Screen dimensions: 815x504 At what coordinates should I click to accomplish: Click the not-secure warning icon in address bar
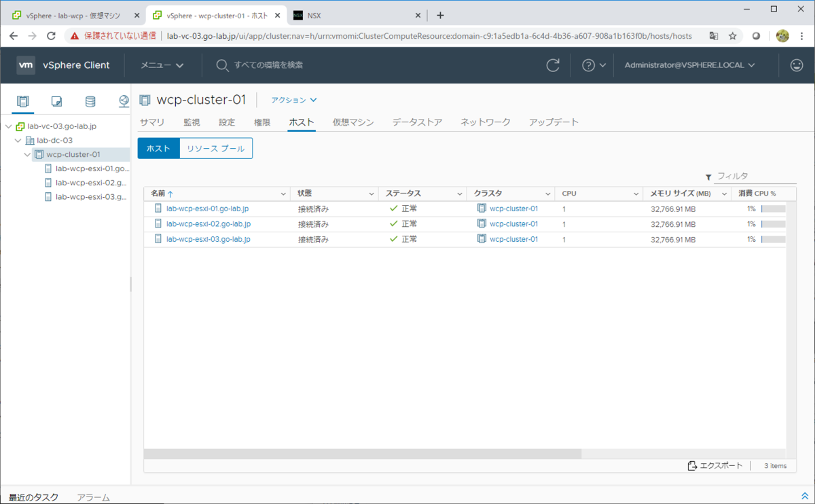(x=75, y=36)
